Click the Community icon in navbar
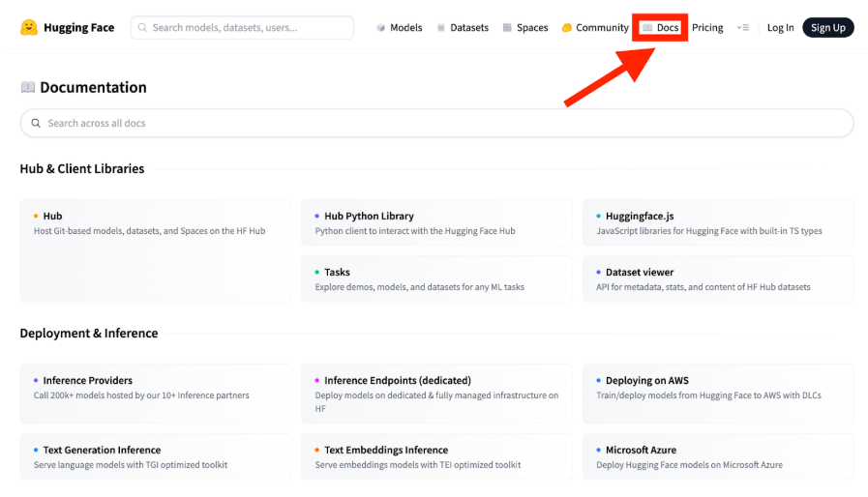Viewport: 868px width, 497px height. [567, 28]
